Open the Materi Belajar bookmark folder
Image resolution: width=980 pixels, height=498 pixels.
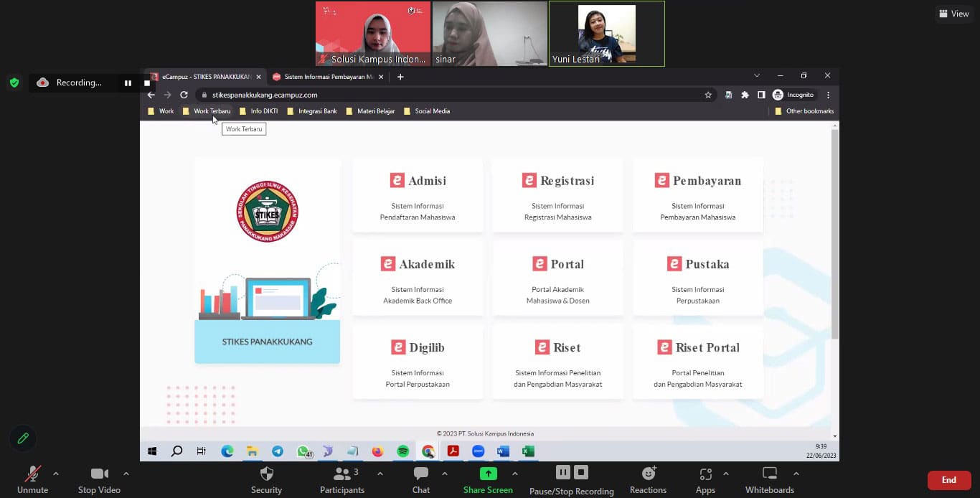(x=370, y=111)
